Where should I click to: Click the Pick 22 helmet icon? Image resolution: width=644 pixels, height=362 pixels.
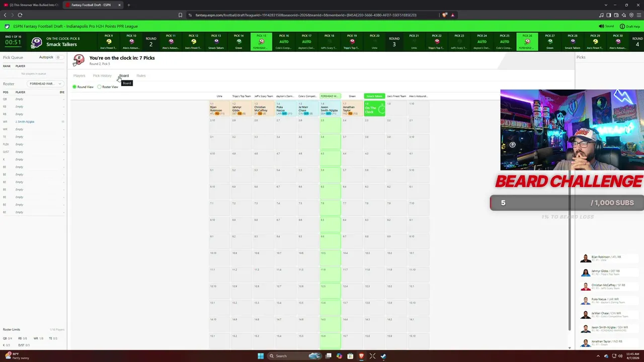[x=436, y=42]
